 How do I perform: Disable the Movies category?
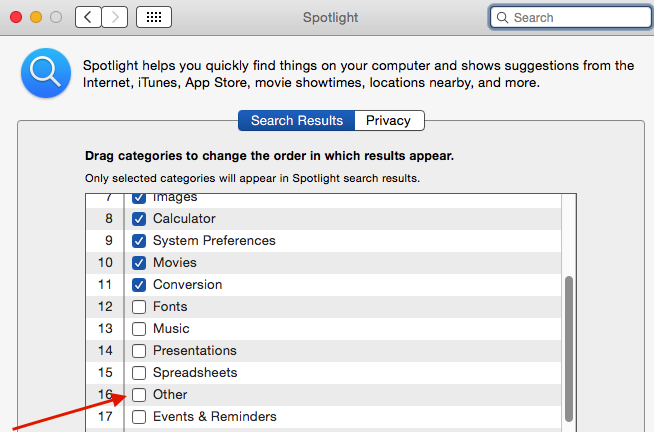pos(139,263)
